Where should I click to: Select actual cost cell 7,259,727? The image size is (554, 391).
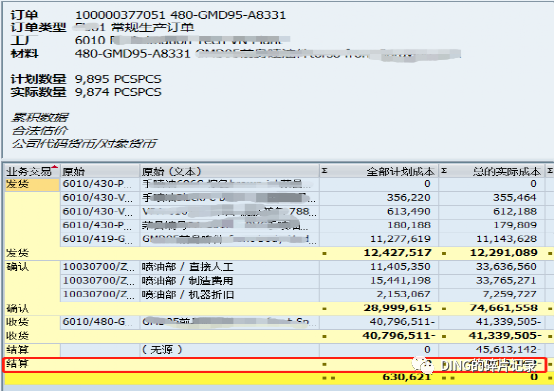click(x=510, y=294)
